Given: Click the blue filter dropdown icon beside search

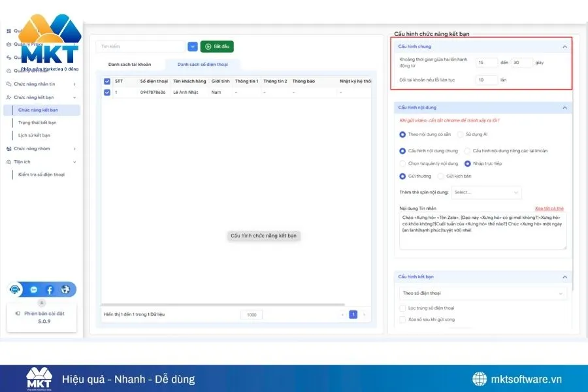Looking at the screenshot, I should (x=193, y=46).
